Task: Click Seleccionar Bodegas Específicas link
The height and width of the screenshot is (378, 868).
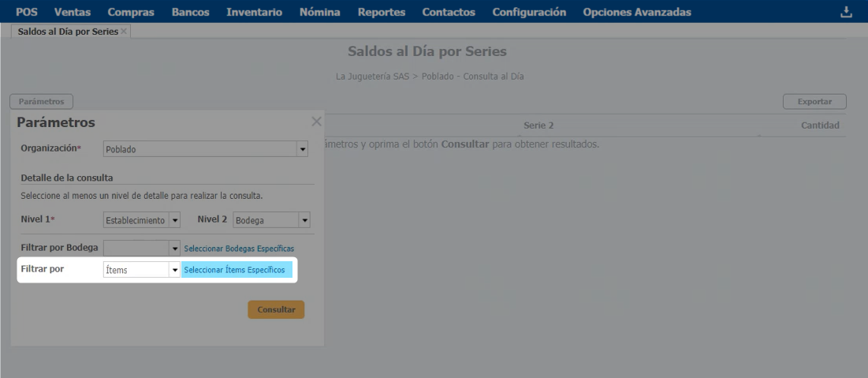Action: tap(238, 249)
